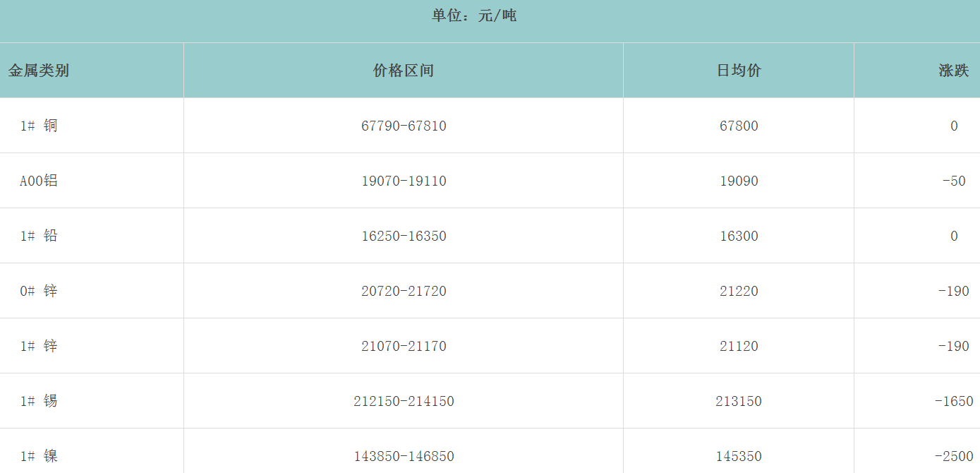The image size is (980, 473).
Task: Select the 19070-19110 price range cell
Action: pos(404,181)
